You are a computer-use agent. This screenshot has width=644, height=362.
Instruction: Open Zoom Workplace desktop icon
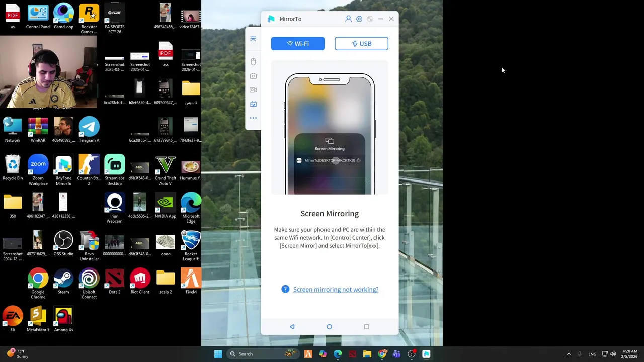click(x=38, y=170)
